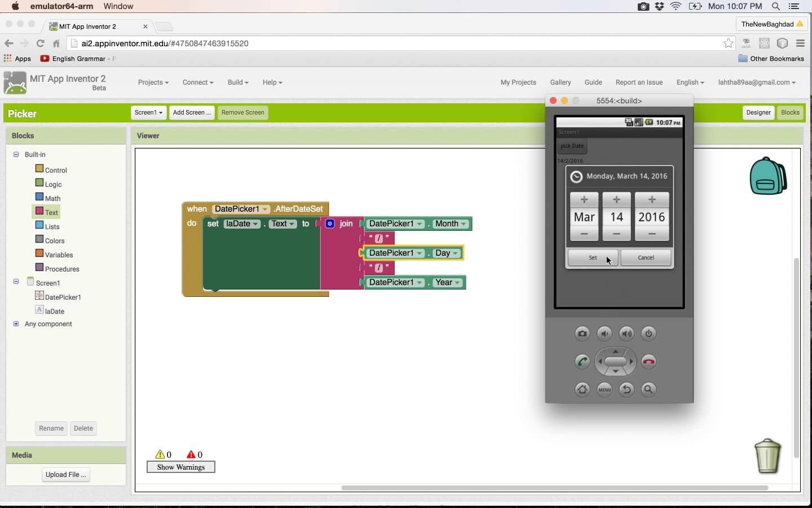Collapse the Screen1 tree node
The height and width of the screenshot is (508, 812).
click(16, 281)
